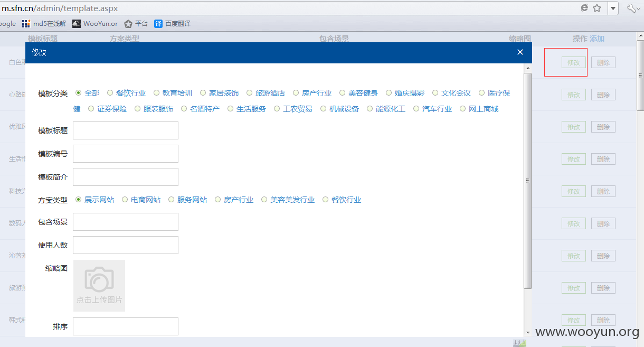Focus the 模板编号 input field
644x347 pixels.
click(126, 154)
